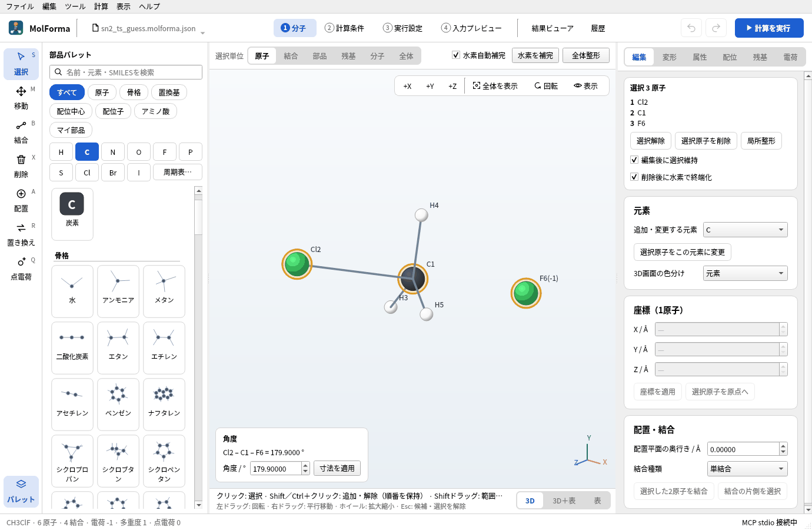Toggle 水素自動補完 checkbox
Screen dimensions: 812x530
(456, 55)
